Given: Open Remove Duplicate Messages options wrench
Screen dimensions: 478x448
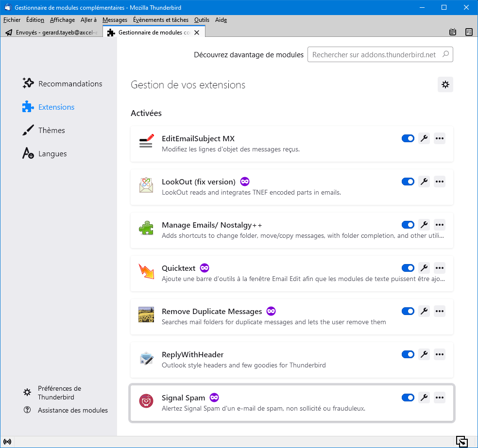Looking at the screenshot, I should pyautogui.click(x=424, y=311).
